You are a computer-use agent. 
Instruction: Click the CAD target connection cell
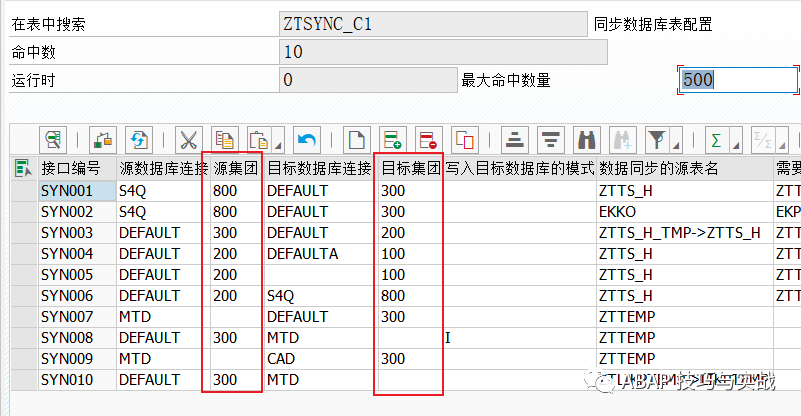(321, 359)
